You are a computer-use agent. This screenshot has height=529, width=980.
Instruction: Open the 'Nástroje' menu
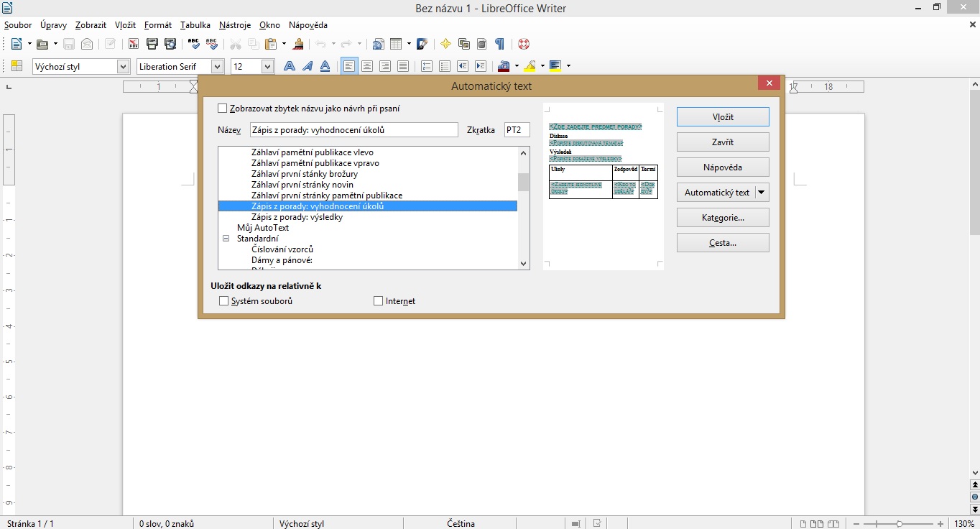(x=235, y=25)
